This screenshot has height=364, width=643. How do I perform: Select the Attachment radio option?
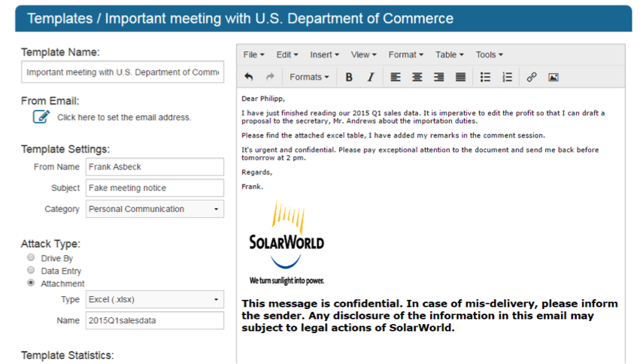(31, 283)
